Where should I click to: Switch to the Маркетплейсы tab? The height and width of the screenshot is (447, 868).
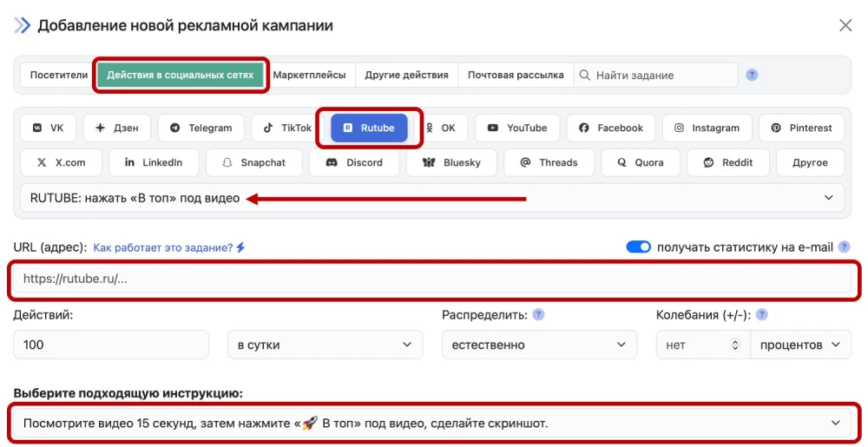coord(309,75)
